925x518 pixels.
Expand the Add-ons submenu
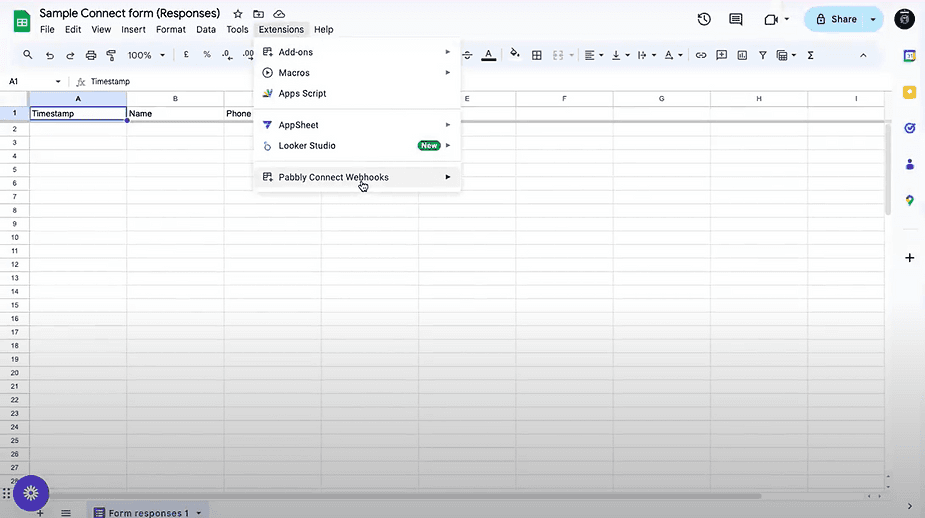pos(357,52)
